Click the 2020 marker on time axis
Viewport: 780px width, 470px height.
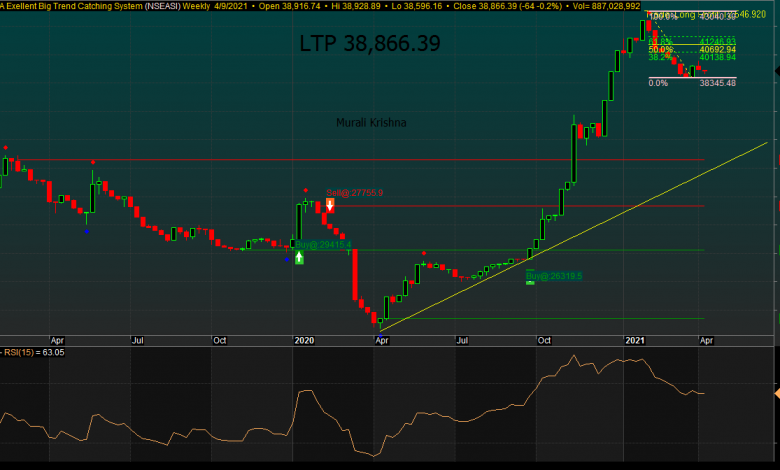304,340
